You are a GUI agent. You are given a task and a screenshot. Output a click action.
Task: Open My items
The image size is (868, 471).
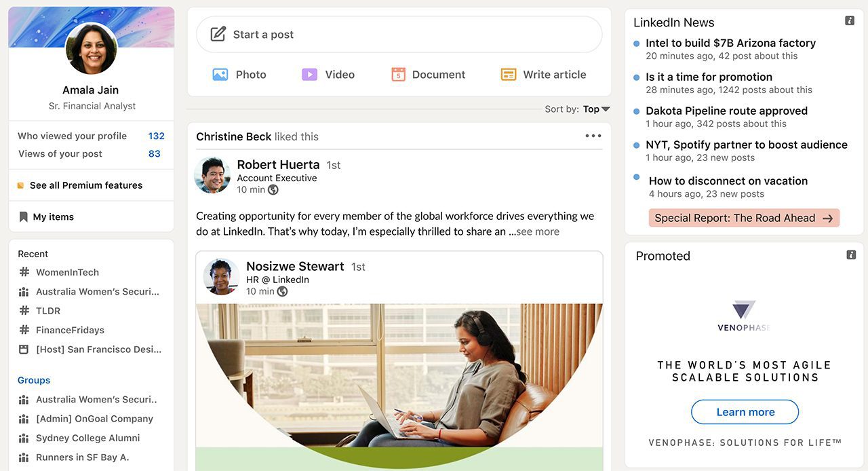tap(54, 217)
